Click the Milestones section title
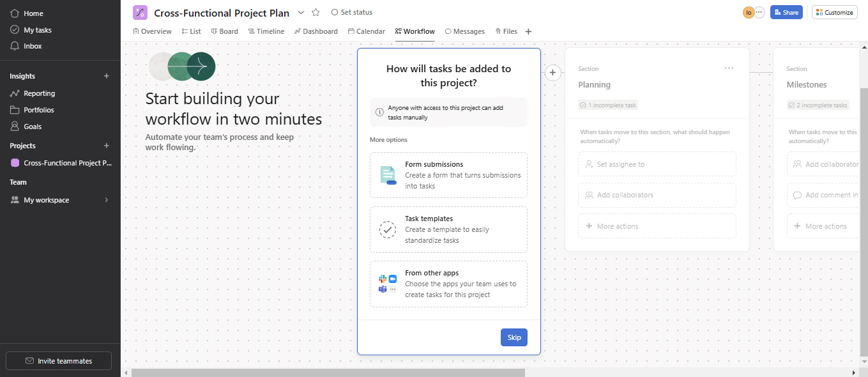 point(807,85)
